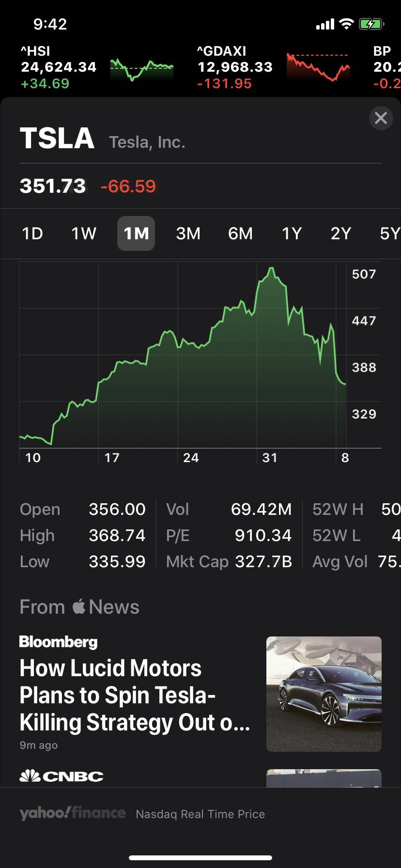The image size is (401, 868).
Task: Tap the battery charging icon
Action: point(371,24)
